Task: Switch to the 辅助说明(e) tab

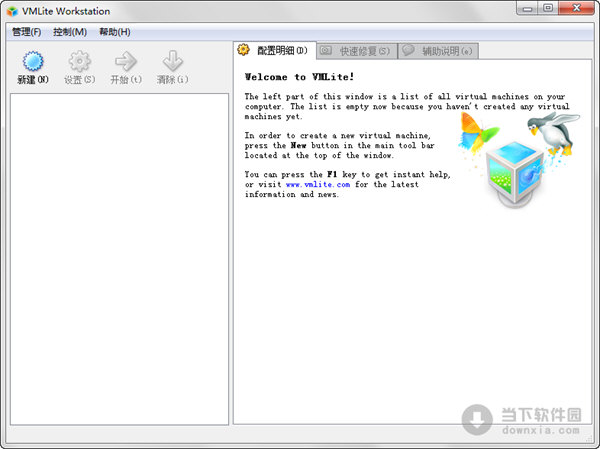Action: (438, 50)
